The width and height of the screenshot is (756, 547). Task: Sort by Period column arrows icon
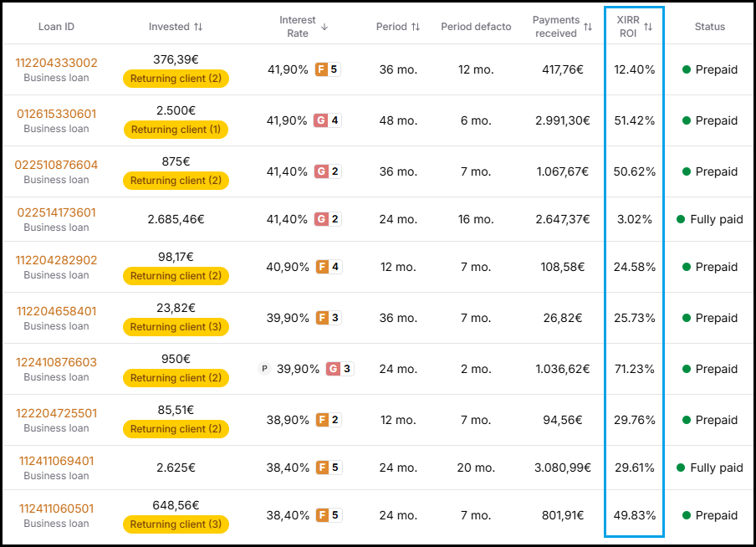coord(416,27)
